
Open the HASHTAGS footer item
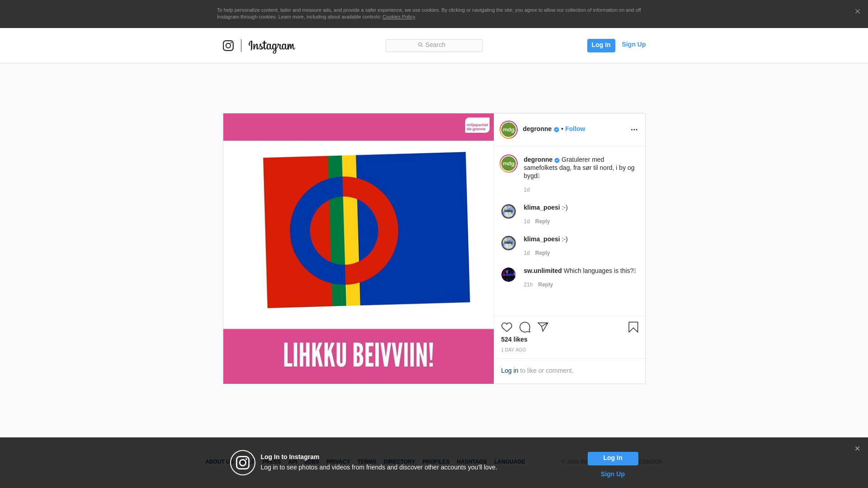472,462
